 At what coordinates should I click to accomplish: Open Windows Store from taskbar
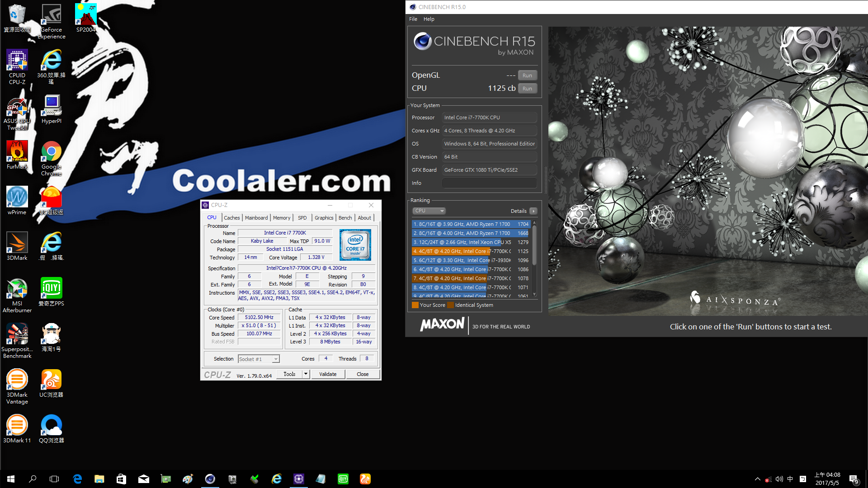(122, 479)
